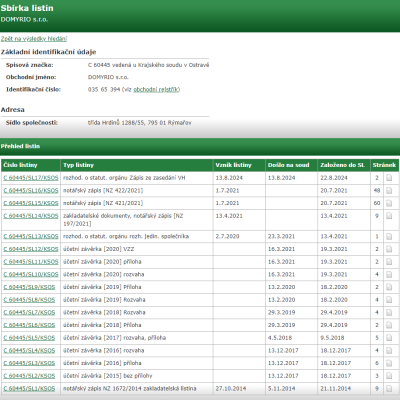
Task: Open document icon for SL12 účetní závěrka VZZ
Action: 389,249
